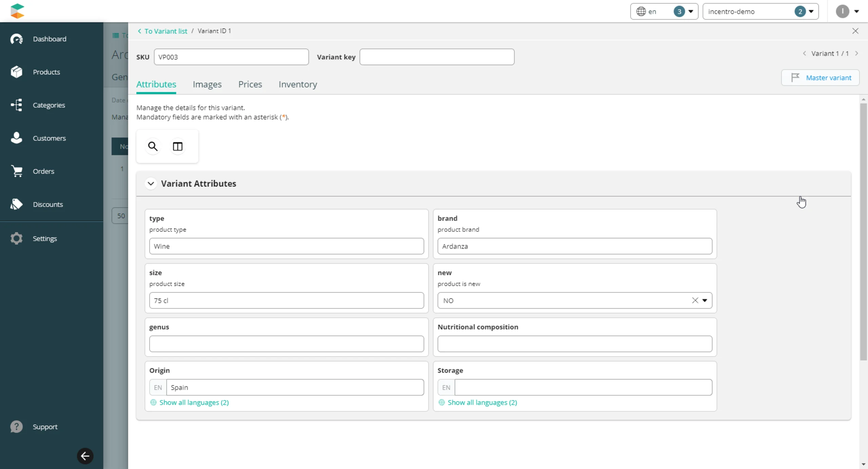The width and height of the screenshot is (868, 469).
Task: Collapse sidebar with back arrow button
Action: tap(85, 456)
